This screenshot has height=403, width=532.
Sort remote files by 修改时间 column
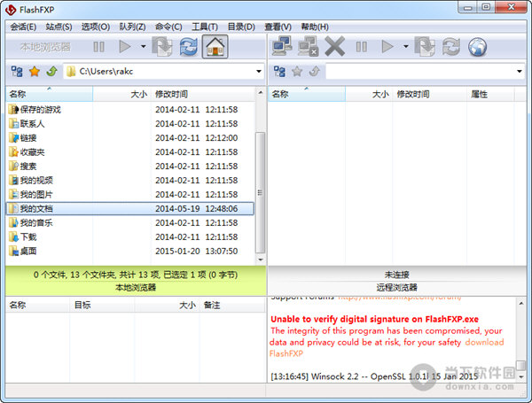click(430, 94)
